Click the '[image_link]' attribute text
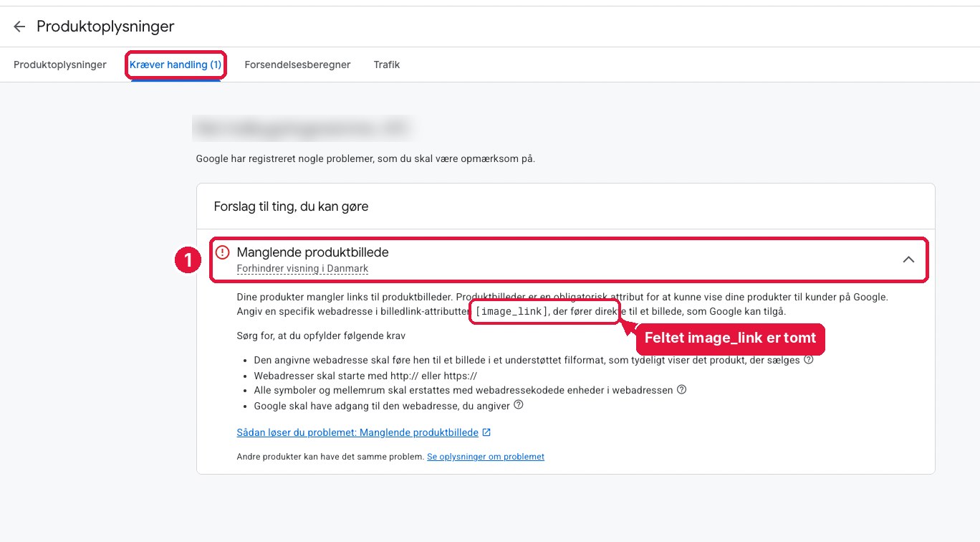This screenshot has height=542, width=980. [x=511, y=311]
